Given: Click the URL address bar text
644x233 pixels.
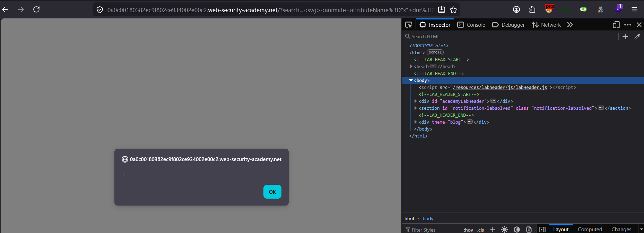Looking at the screenshot, I should pyautogui.click(x=270, y=10).
